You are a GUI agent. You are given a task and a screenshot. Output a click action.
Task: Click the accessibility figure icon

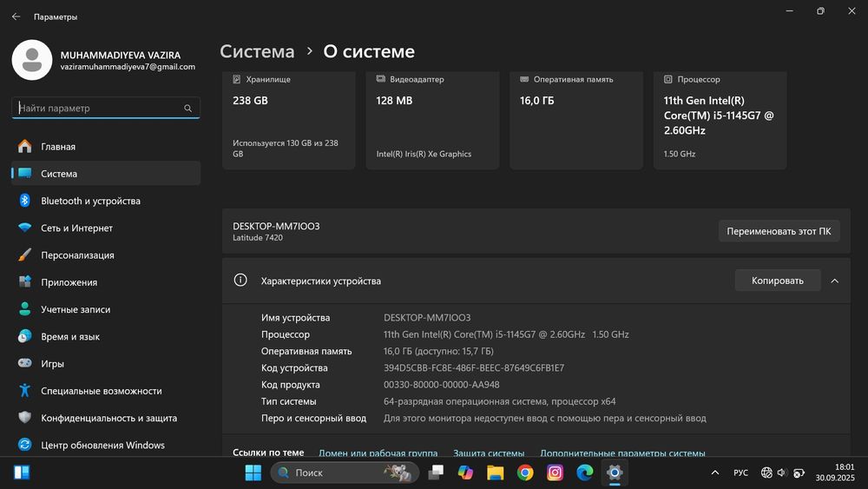(24, 391)
